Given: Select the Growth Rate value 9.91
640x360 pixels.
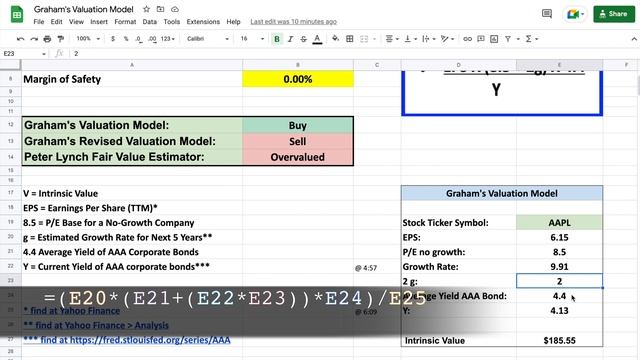Looking at the screenshot, I should [x=559, y=267].
